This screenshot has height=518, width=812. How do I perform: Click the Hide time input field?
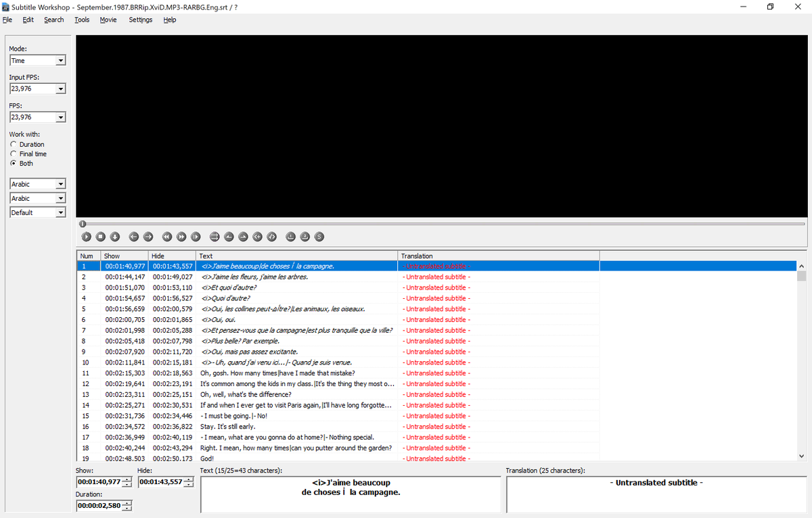tap(160, 482)
